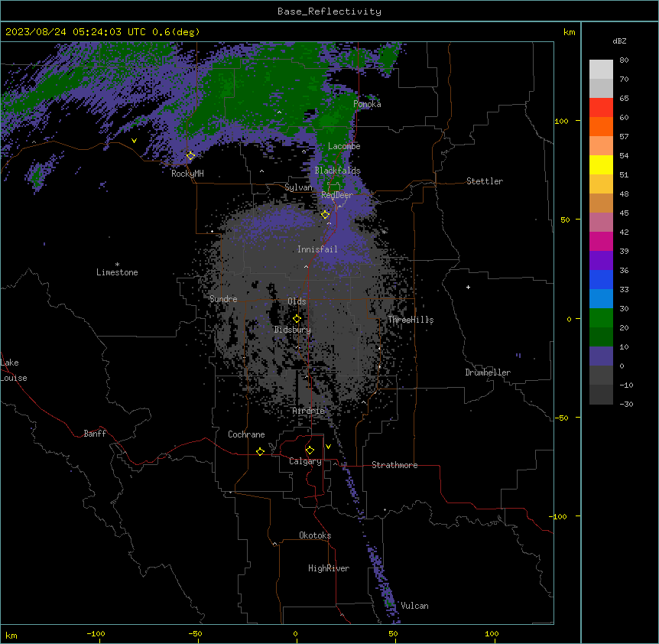Viewport: 659px width, 644px height.
Task: Click the Lake Louise label
Action: 14,370
